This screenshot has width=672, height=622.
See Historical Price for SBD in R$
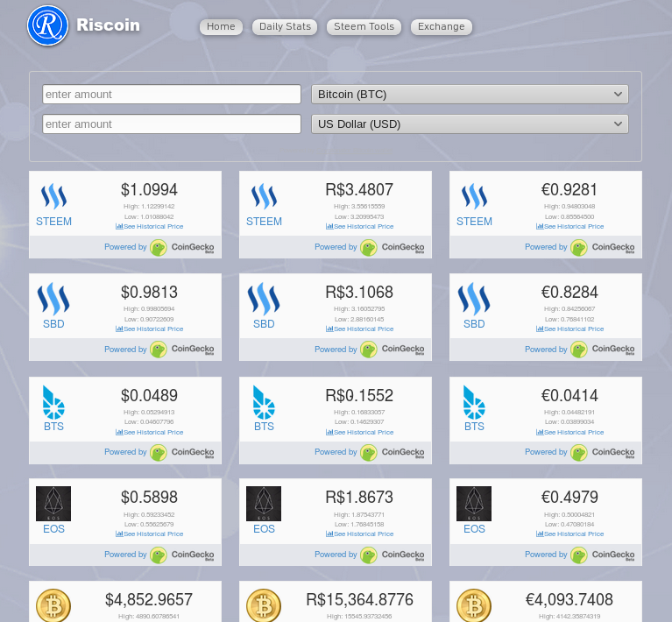point(359,329)
